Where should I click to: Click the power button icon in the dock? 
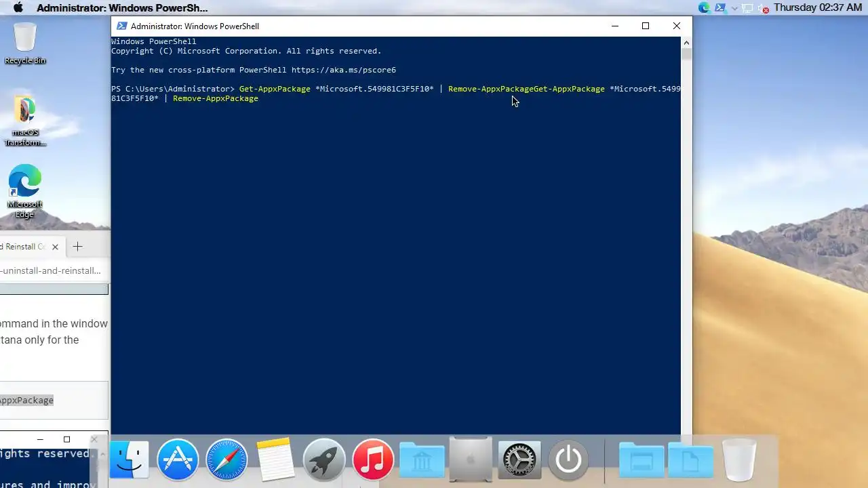click(568, 460)
